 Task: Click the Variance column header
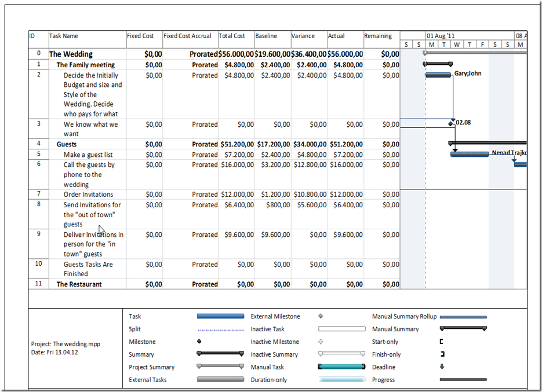coord(303,36)
